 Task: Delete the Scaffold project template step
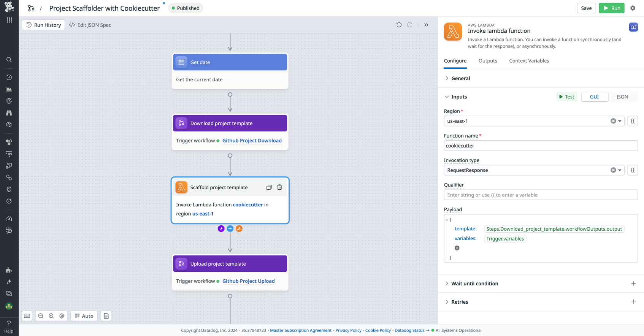tap(279, 187)
